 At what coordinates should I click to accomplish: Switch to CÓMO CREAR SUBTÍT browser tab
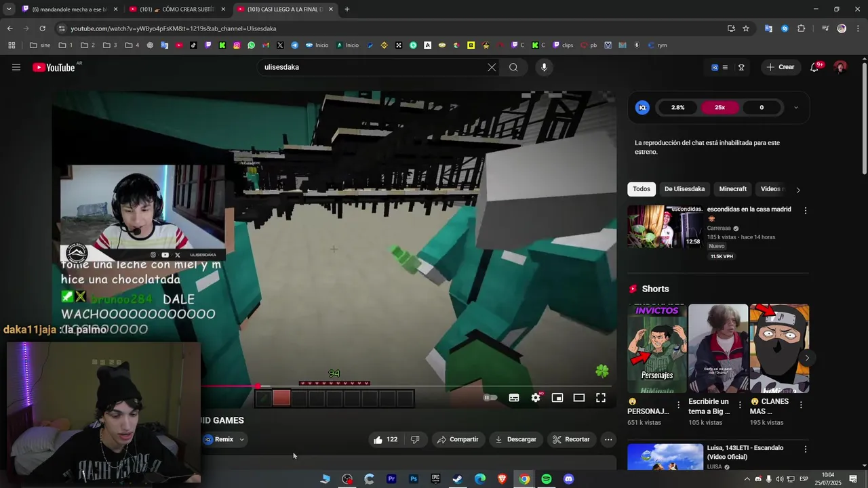tap(178, 9)
